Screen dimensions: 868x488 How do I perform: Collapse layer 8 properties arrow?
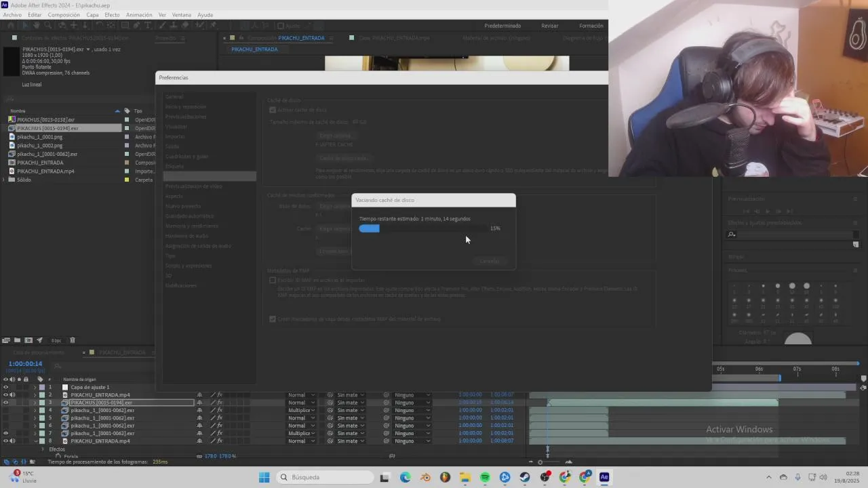click(x=35, y=441)
